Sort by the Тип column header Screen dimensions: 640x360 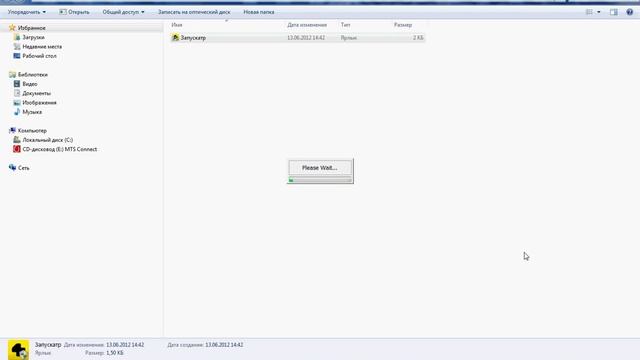coord(346,25)
